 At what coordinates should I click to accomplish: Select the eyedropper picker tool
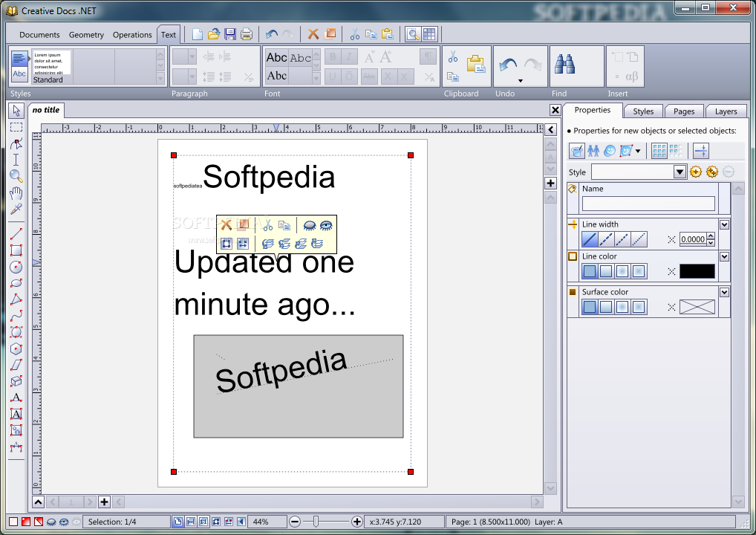point(16,210)
